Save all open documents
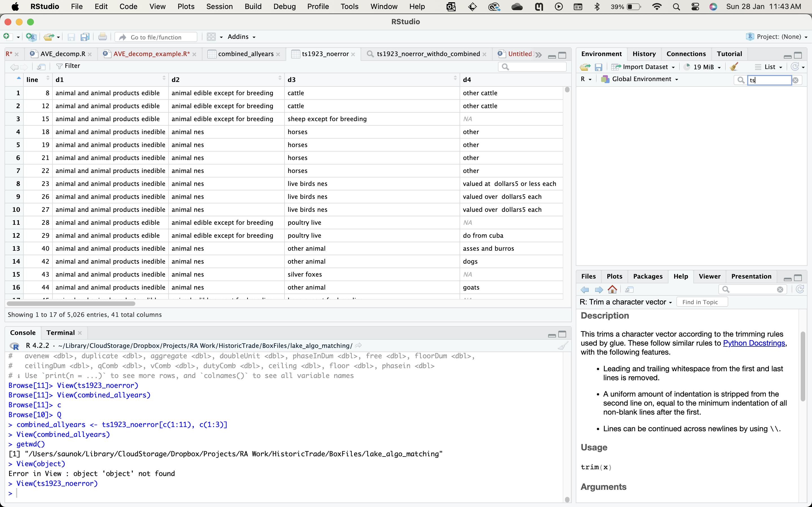812x507 pixels. pyautogui.click(x=85, y=37)
